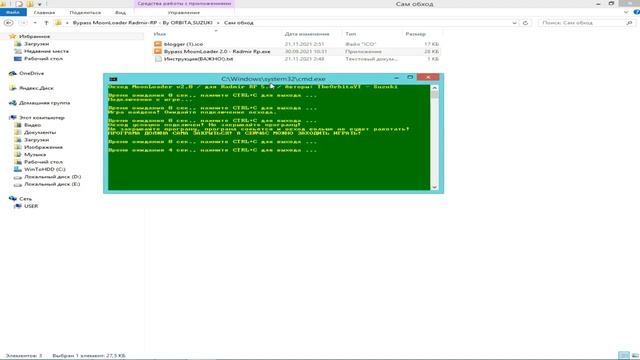The width and height of the screenshot is (640, 360).
Task: Open Домашняя группа in the sidebar
Action: (44, 103)
